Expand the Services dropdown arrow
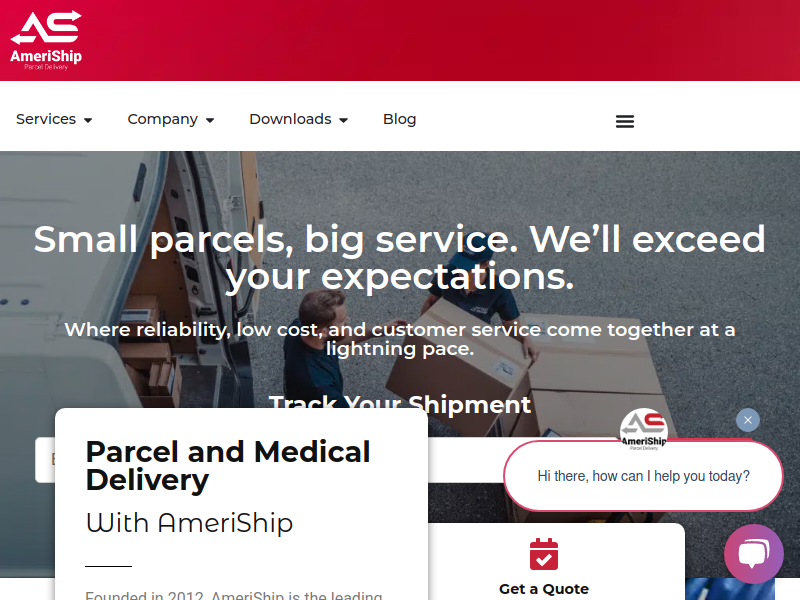The height and width of the screenshot is (600, 800). pos(88,120)
